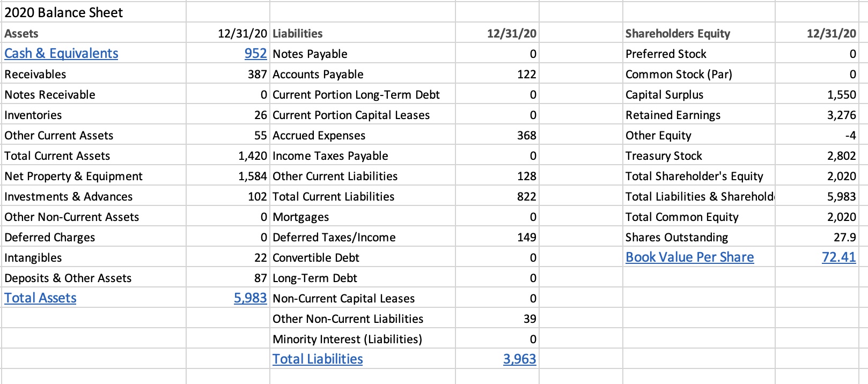Select the Current Portion Capital Leases cell

pyautogui.click(x=363, y=115)
